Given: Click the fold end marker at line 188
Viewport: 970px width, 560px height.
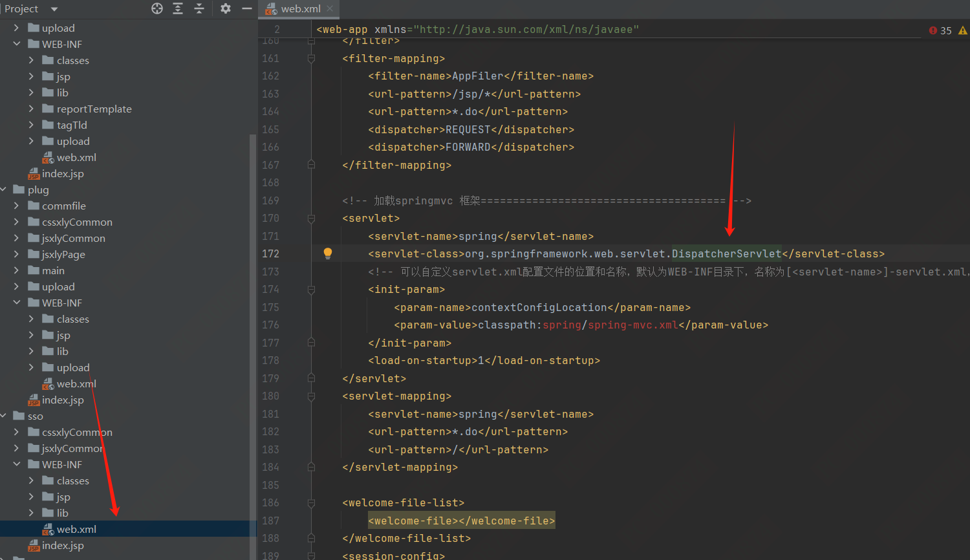Looking at the screenshot, I should [311, 538].
